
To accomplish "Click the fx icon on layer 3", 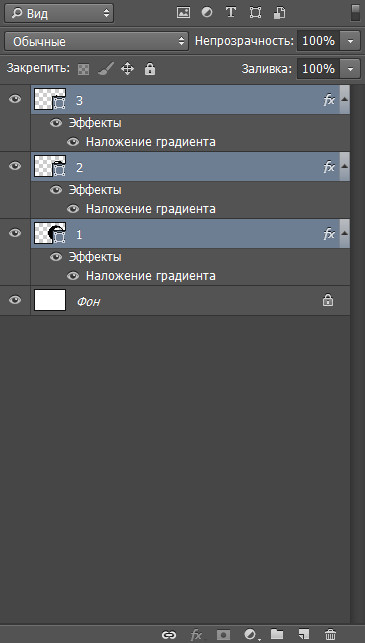I will [x=329, y=100].
